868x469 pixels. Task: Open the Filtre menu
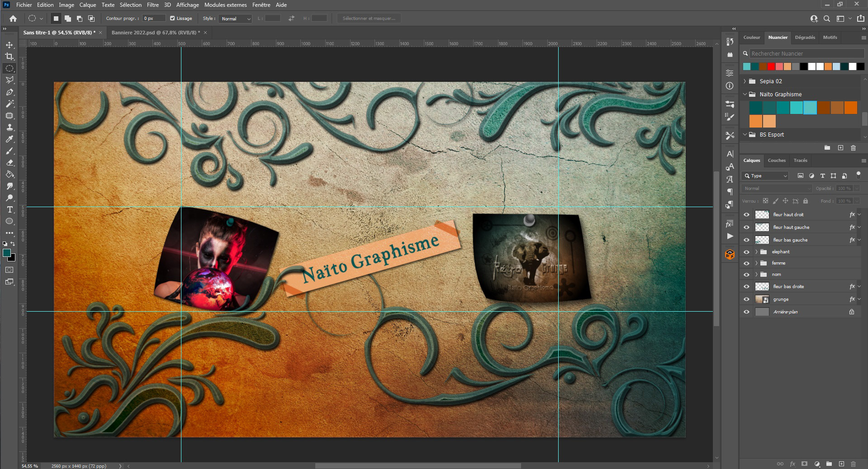click(153, 5)
